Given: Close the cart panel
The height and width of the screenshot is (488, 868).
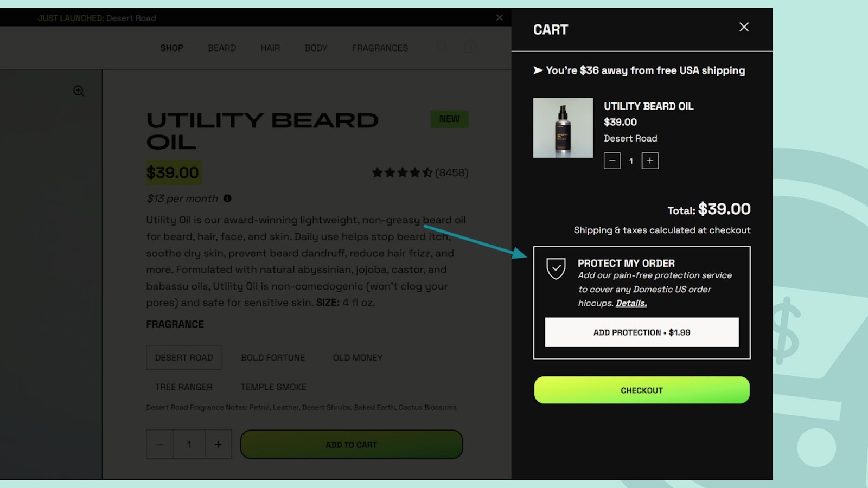Looking at the screenshot, I should tap(744, 27).
